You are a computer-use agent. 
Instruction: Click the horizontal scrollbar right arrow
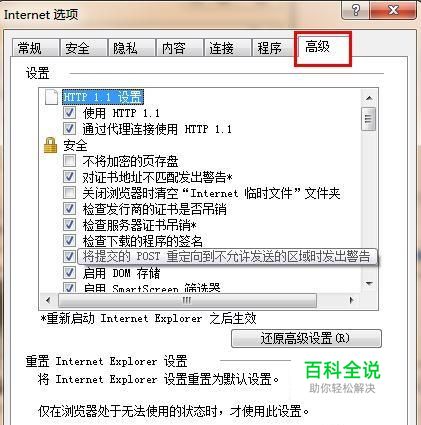tap(351, 300)
